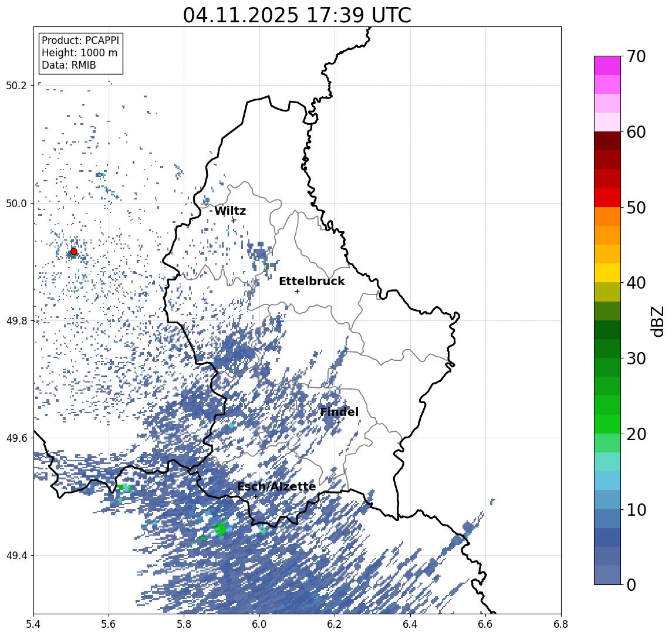Click the green echo cell south of Esch/Alzette
The height and width of the screenshot is (636, 672).
coord(220,529)
